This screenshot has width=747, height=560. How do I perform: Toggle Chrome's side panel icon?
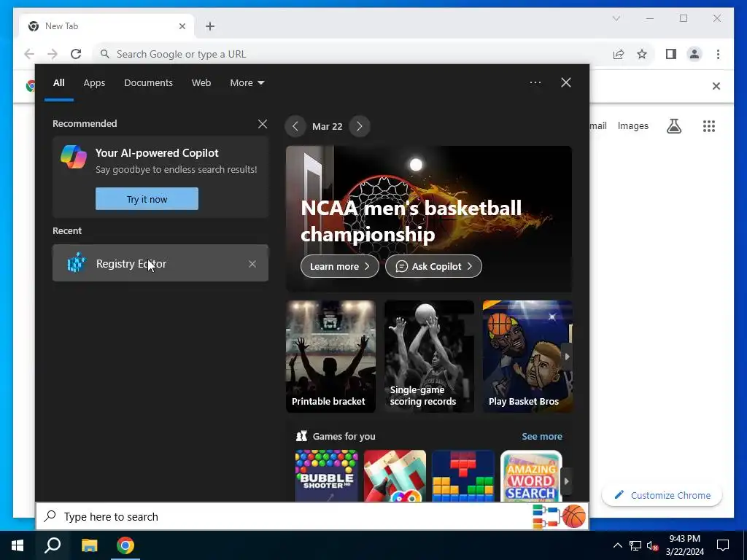point(671,54)
